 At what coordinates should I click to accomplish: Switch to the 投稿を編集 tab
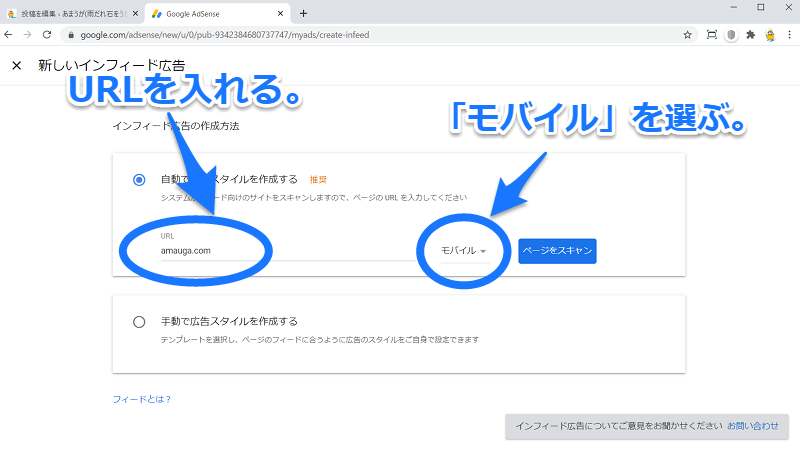coord(70,13)
